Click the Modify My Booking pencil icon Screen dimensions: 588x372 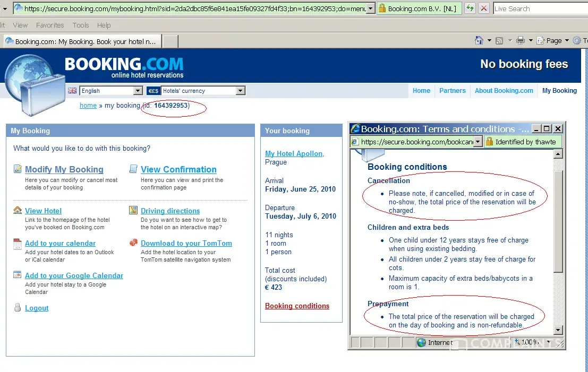coord(18,169)
